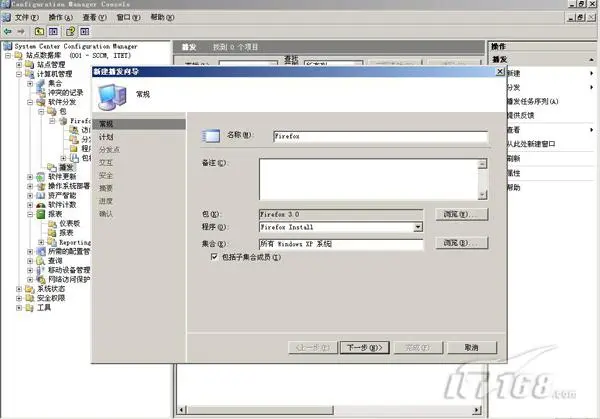
Task: Click the Forward arrow in the toolbar
Action: click(21, 31)
